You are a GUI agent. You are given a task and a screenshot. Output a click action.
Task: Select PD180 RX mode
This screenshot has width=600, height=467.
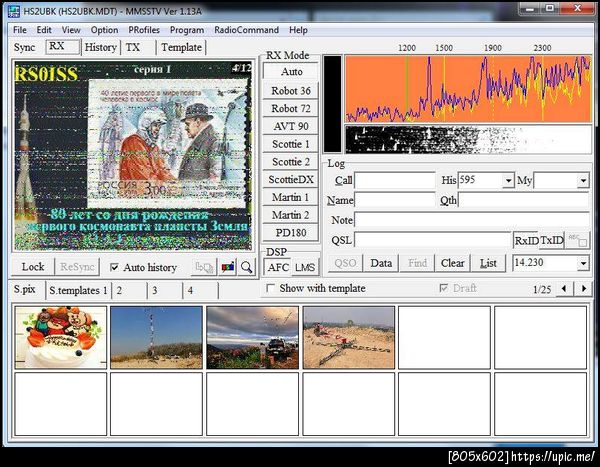coord(291,233)
